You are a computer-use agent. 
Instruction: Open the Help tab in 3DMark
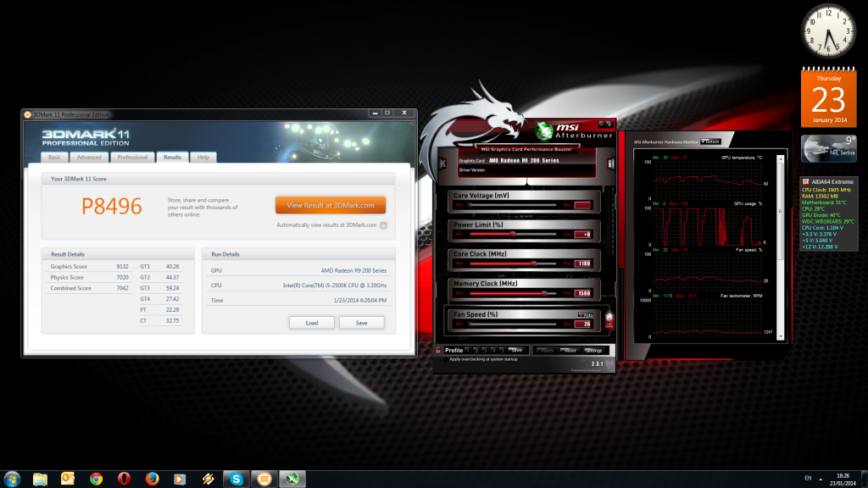(x=203, y=157)
